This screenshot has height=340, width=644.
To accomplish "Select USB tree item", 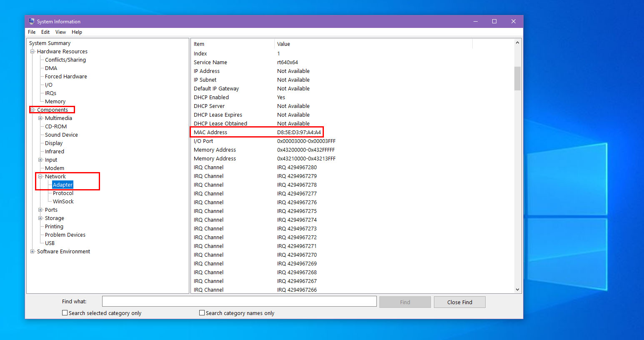I will coord(50,243).
